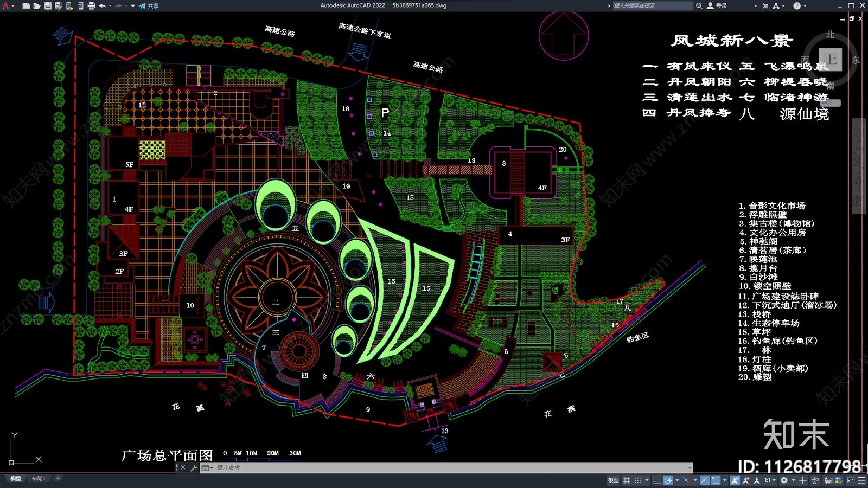The width and height of the screenshot is (868, 488).
Task: Click the Redo arrow icon
Action: click(118, 6)
